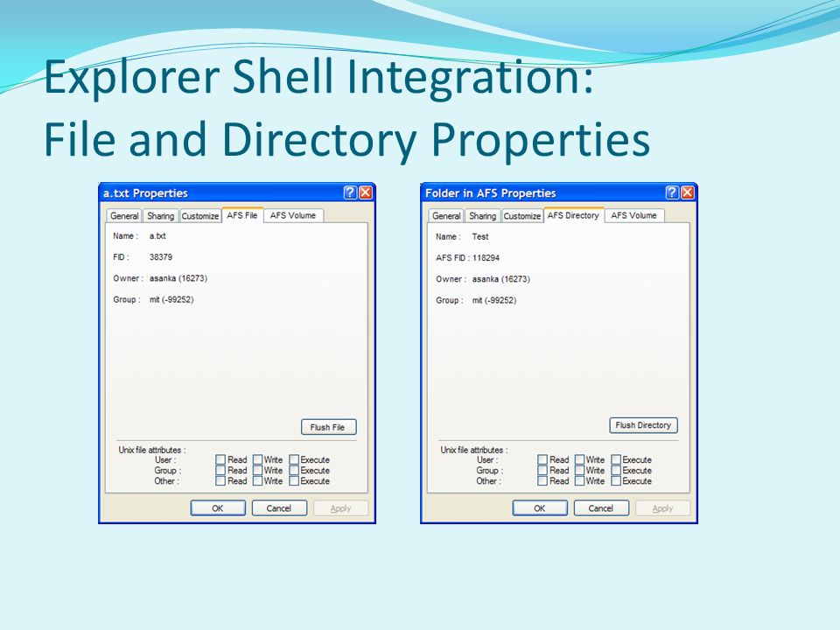
Task: Check User Write in Folder in AFS Properties
Action: [579, 459]
